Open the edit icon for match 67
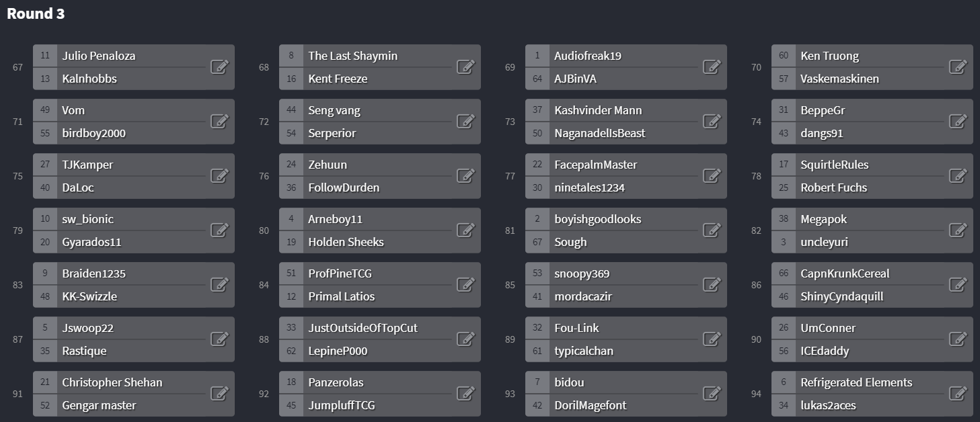This screenshot has height=422, width=980. 219,67
